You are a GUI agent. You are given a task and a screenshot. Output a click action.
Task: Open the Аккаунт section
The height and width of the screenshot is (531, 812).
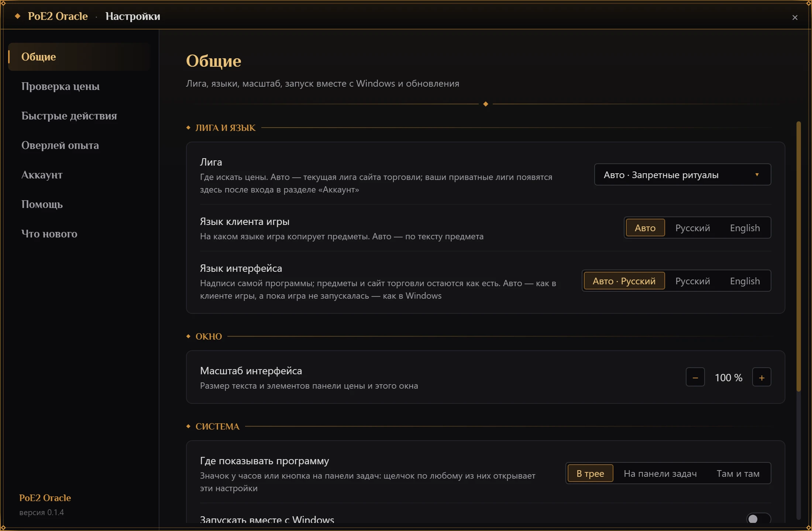coord(79,175)
